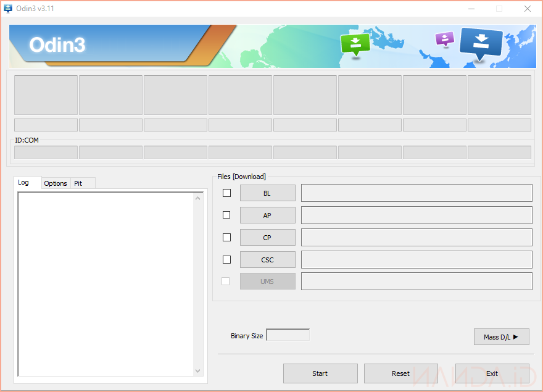Expand the Mass D/L arrow button
This screenshot has width=543, height=392.
click(502, 336)
